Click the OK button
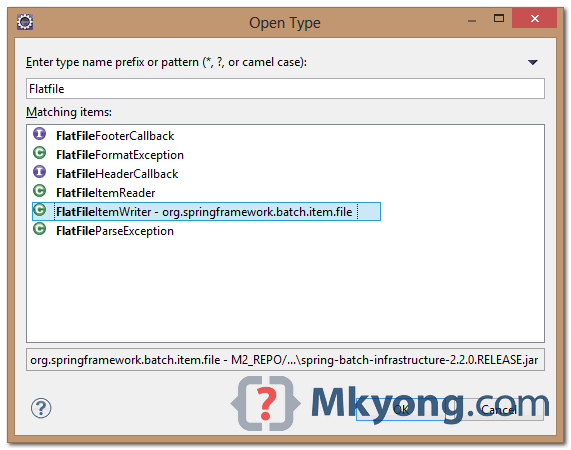Screen dimensions: 571x450 point(401,409)
